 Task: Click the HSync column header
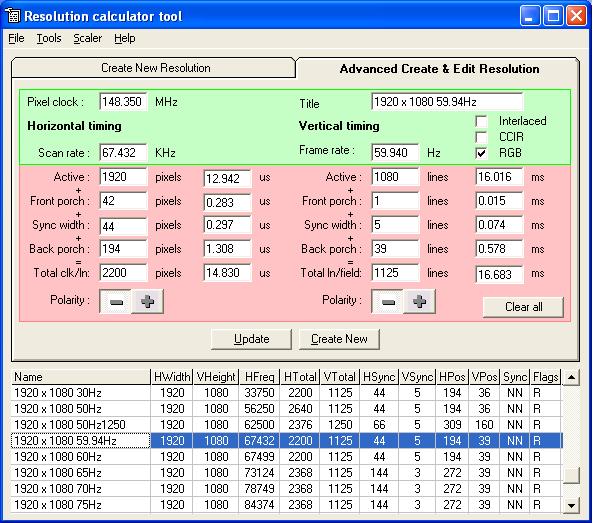tap(379, 377)
